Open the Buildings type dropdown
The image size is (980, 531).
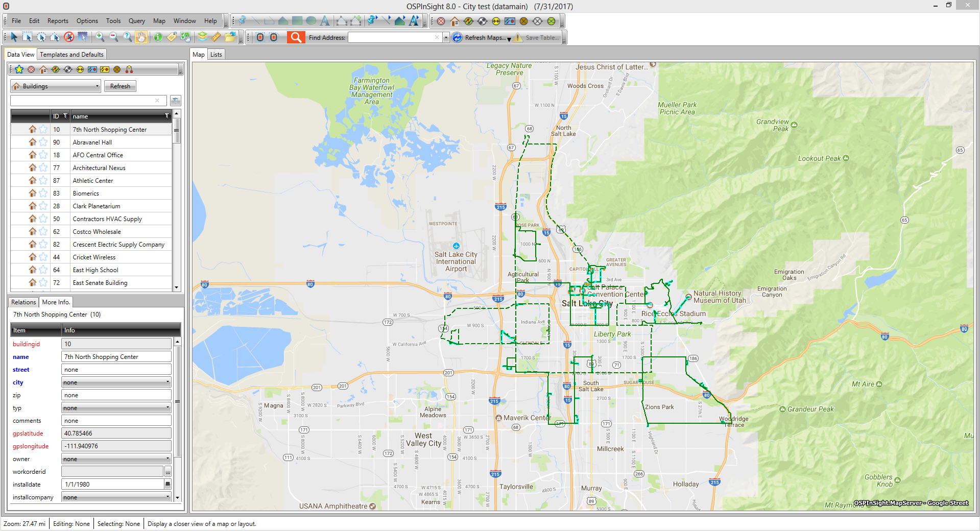(56, 86)
